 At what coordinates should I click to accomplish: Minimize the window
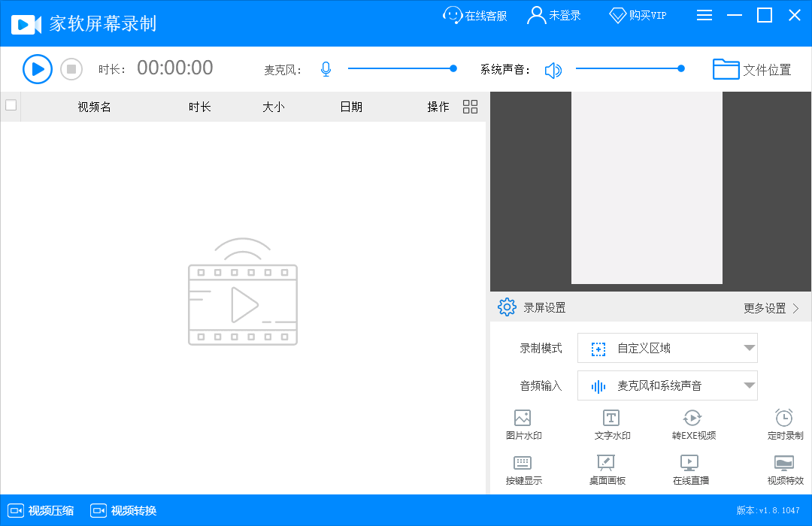point(735,16)
